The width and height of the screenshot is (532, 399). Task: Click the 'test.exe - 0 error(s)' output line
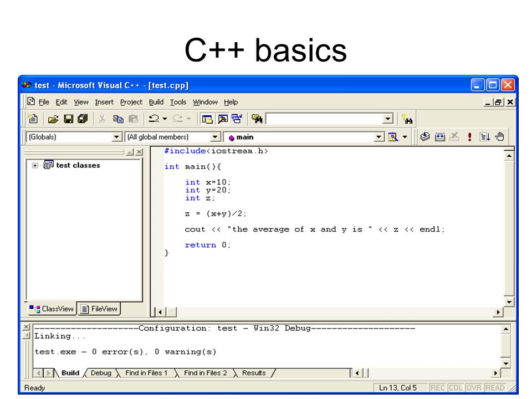(125, 352)
